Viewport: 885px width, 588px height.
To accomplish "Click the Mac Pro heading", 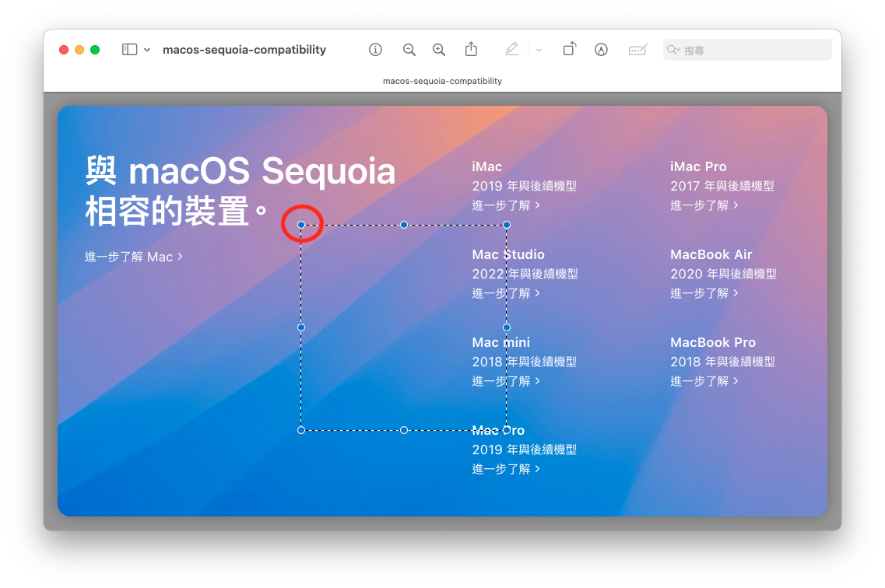I will pyautogui.click(x=498, y=431).
